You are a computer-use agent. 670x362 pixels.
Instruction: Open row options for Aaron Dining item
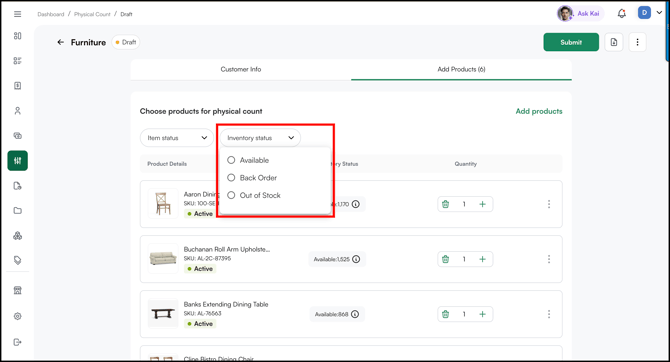click(549, 204)
